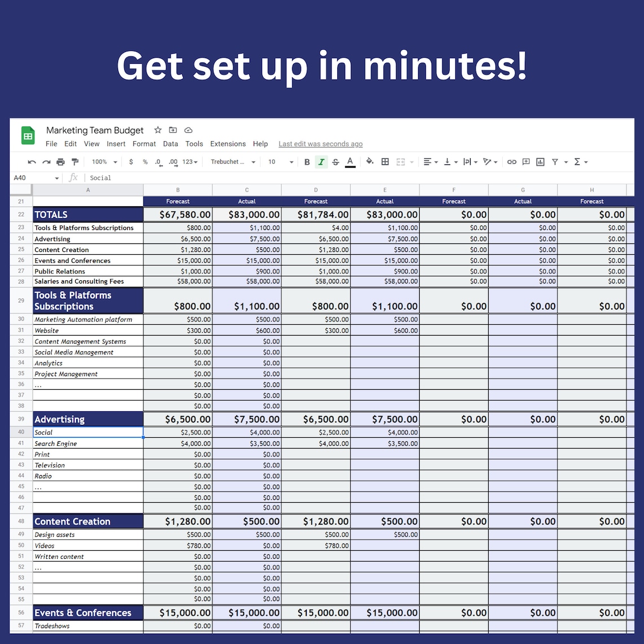Apply strikethrough formatting

(x=336, y=162)
